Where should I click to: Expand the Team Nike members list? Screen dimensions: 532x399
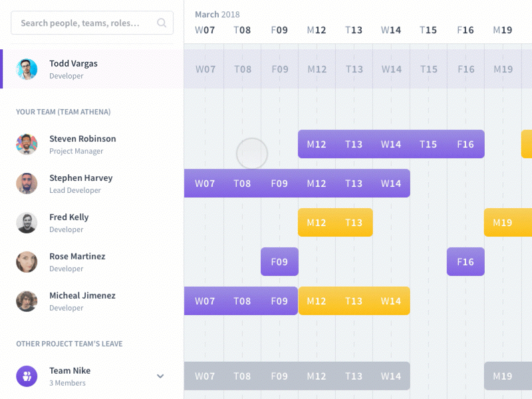coord(160,376)
